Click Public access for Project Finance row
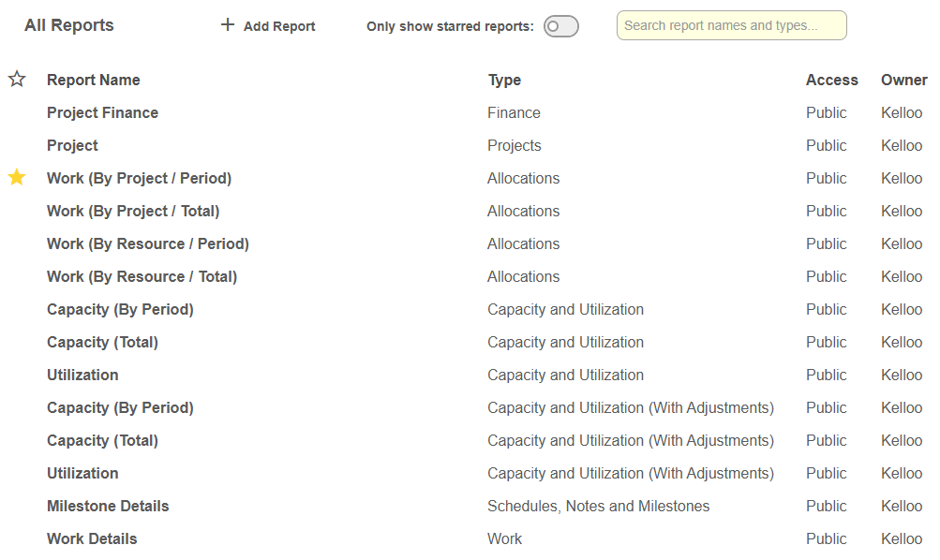Screen dimensions: 940x560 (x=826, y=112)
